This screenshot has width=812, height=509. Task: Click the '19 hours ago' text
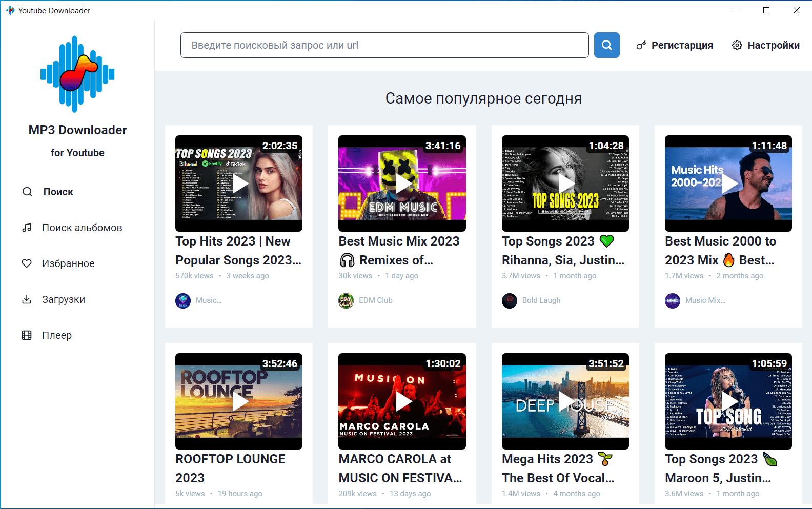point(240,494)
